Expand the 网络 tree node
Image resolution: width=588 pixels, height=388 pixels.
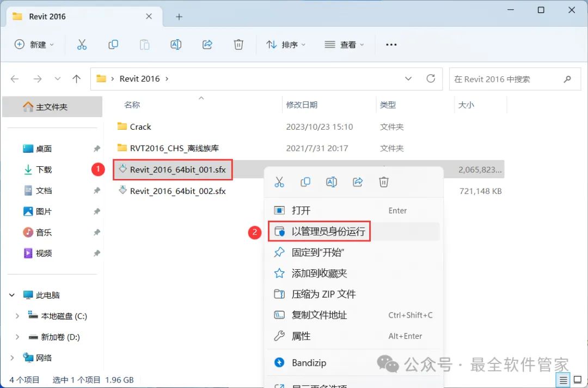pos(12,357)
